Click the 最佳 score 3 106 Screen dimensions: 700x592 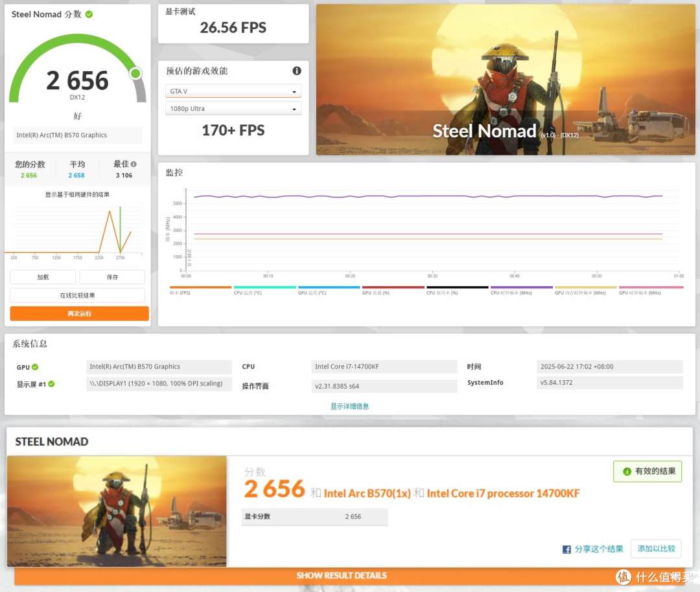(124, 176)
